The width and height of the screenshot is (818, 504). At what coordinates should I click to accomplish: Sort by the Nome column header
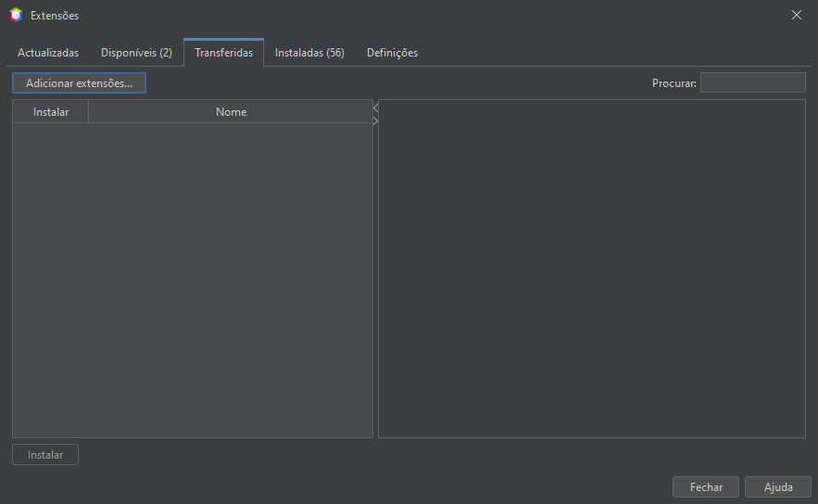(231, 112)
